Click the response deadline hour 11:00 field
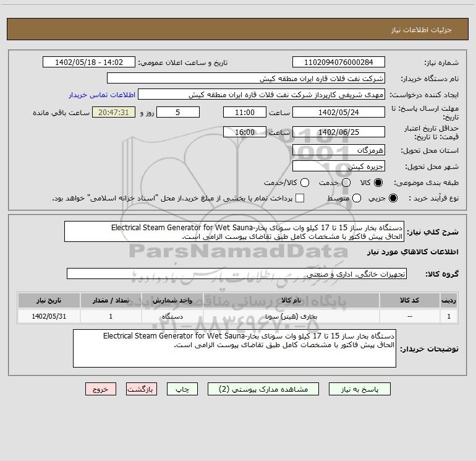 [245, 112]
